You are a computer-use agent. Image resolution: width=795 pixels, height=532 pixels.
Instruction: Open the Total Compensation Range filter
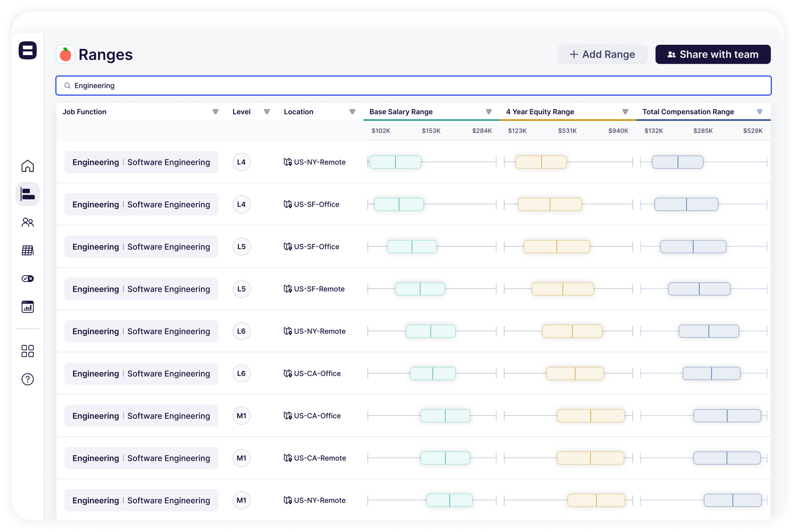pos(759,112)
